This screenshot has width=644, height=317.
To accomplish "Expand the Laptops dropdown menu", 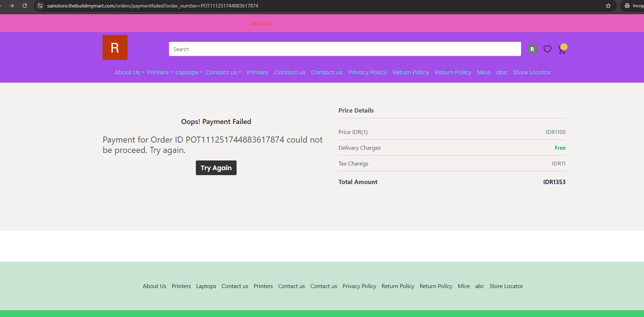I will tap(189, 72).
